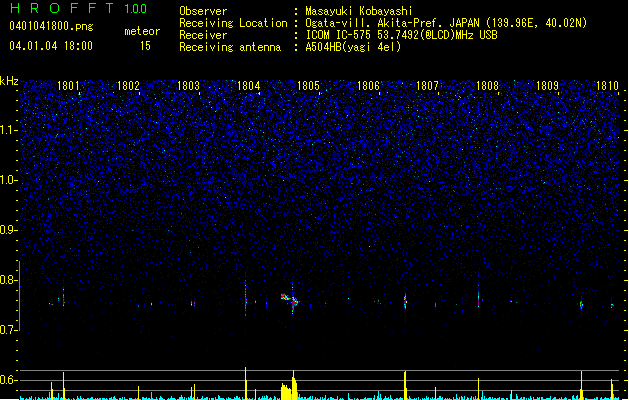
Task: Click the 1802 time marker
Action: pyautogui.click(x=128, y=86)
